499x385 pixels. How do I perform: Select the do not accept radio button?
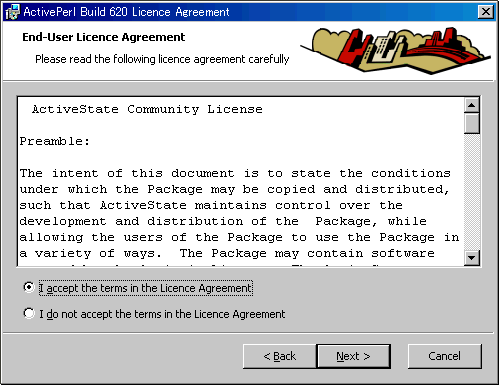pos(29,313)
